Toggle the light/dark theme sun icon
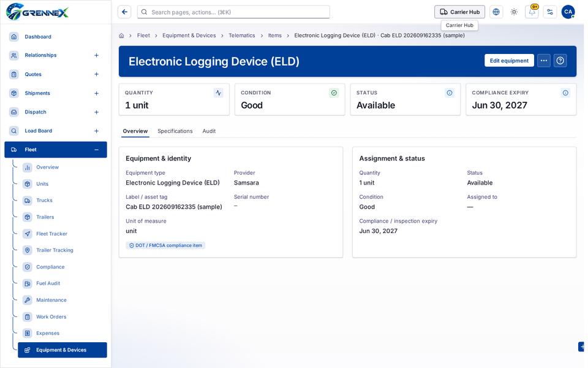Screen dimensions: 588x368 pyautogui.click(x=514, y=12)
